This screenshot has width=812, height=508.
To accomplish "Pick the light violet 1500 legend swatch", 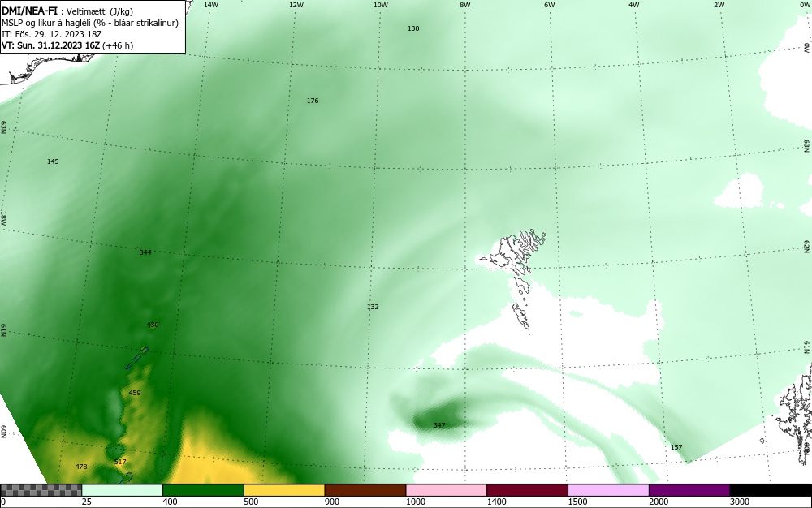I will (608, 490).
